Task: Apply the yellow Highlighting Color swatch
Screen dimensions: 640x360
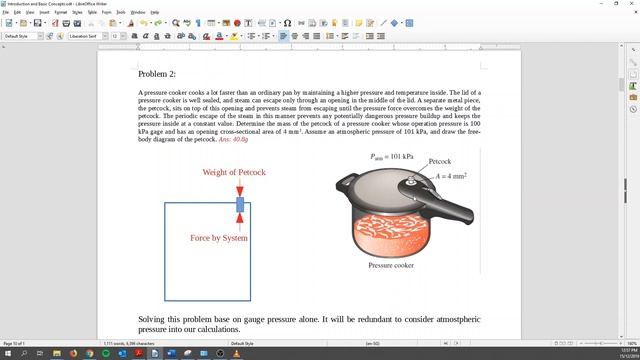Action: point(234,36)
